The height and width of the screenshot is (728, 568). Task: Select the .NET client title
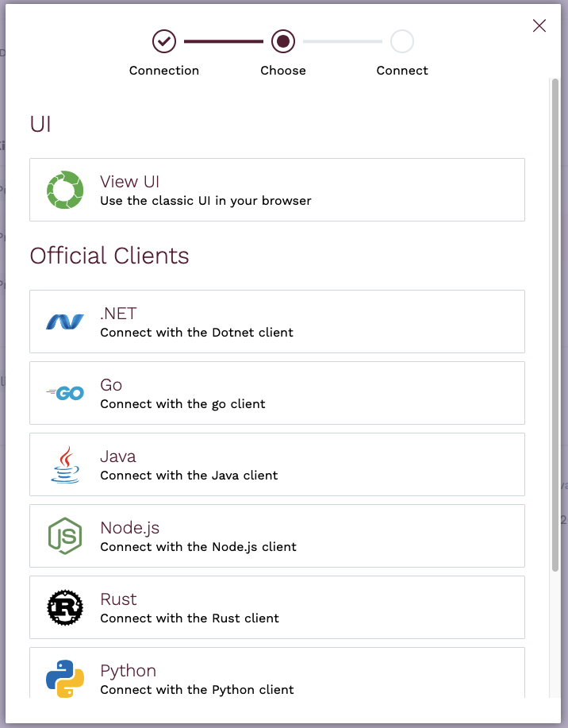118,314
